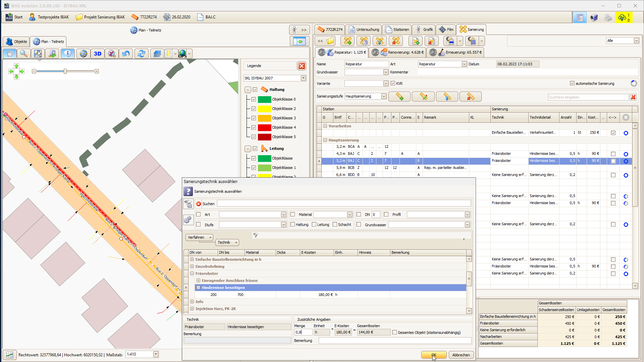Click the Verfahren grouping button

(199, 237)
